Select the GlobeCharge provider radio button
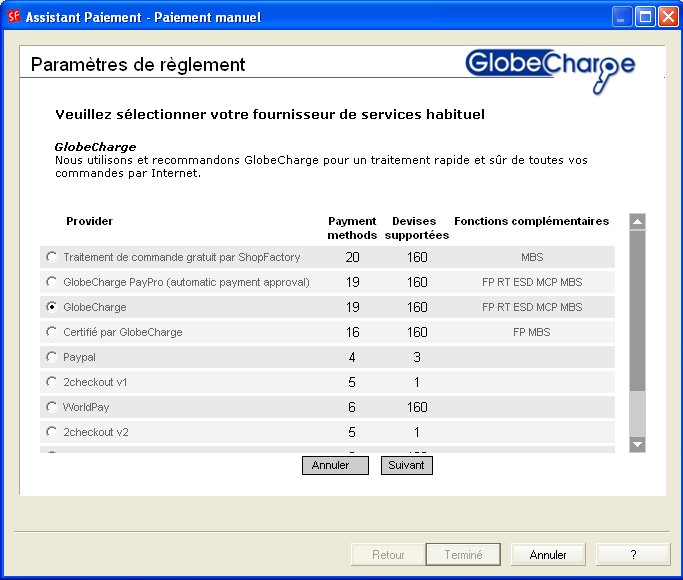This screenshot has width=683, height=580. pyautogui.click(x=52, y=307)
